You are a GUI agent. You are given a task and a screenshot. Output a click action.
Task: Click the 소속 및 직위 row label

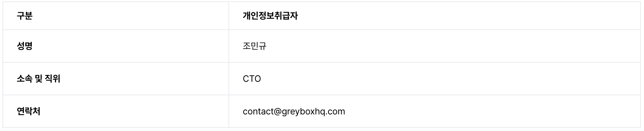[38, 79]
